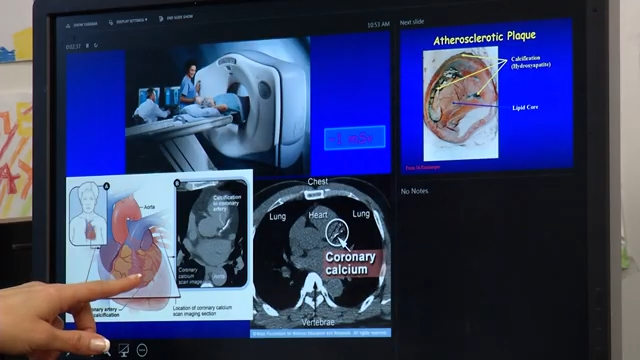640x360 pixels.
Task: Click the Next slide heading label
Action: click(x=412, y=22)
